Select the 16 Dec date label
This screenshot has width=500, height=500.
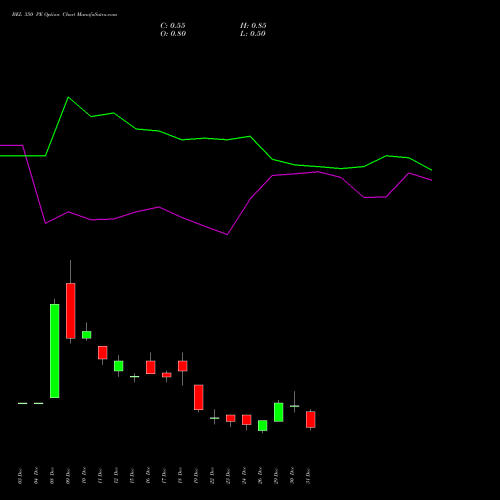[148, 476]
